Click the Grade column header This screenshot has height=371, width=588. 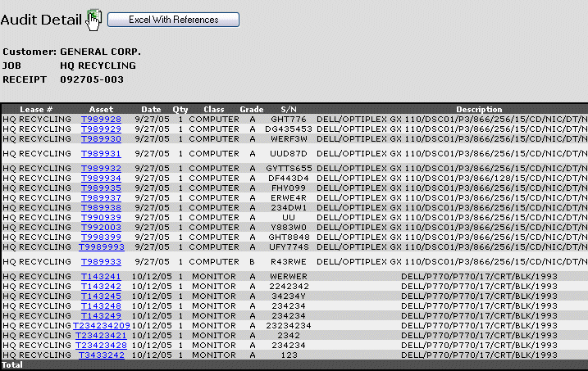[x=252, y=109]
